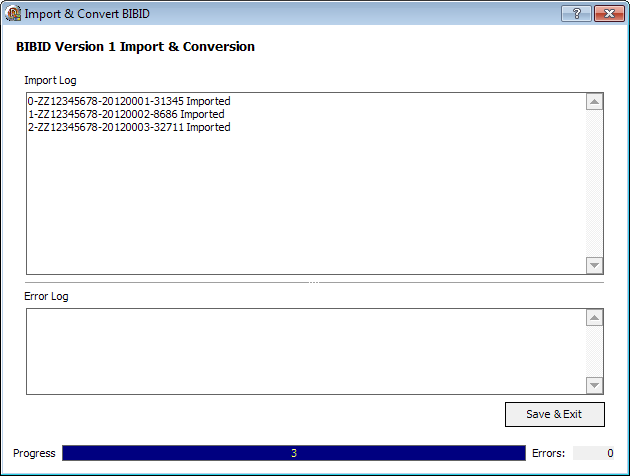630x476 pixels.
Task: Click the BIBID Version 1 Import & Conversion heading
Action: [x=135, y=47]
